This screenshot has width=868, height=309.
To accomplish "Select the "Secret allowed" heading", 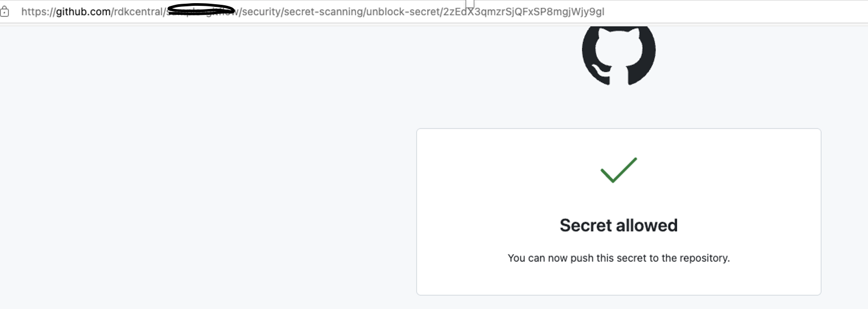I will click(x=618, y=225).
